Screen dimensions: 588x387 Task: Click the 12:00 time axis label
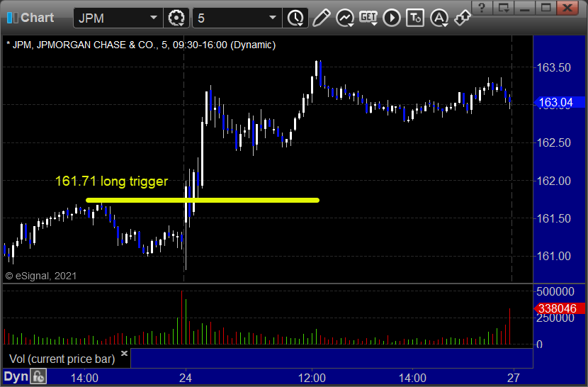coord(312,378)
